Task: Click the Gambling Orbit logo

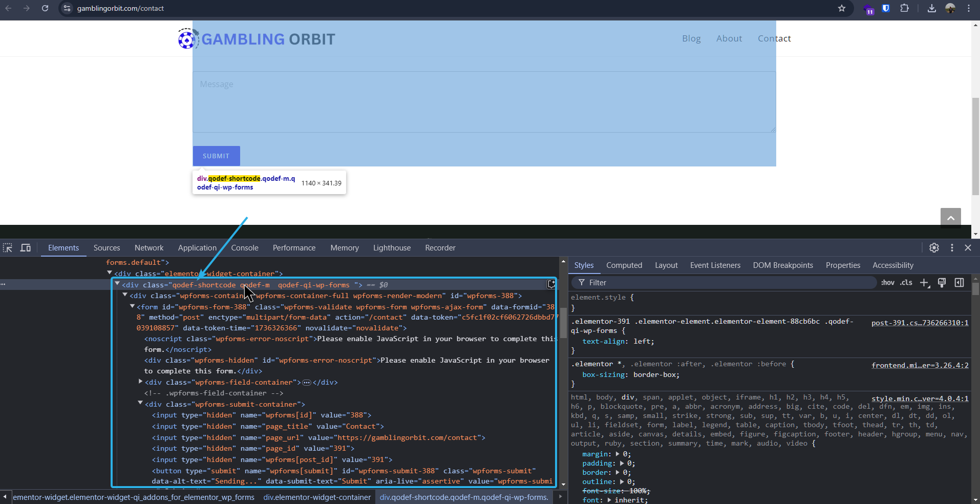Action: (257, 39)
